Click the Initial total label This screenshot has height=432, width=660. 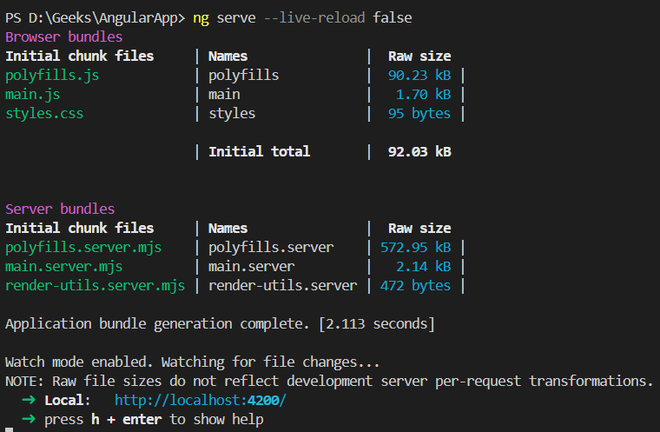point(259,152)
